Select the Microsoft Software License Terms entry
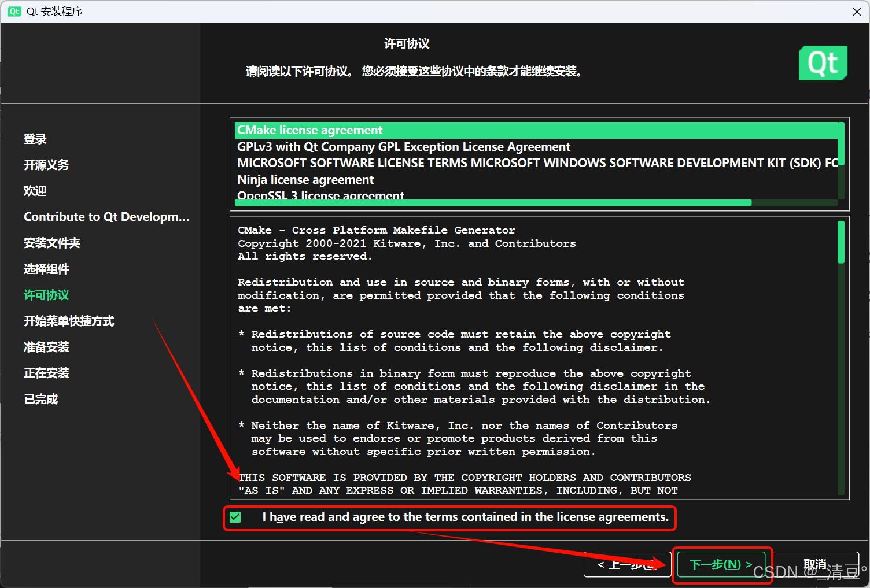The width and height of the screenshot is (870, 588). click(536, 163)
